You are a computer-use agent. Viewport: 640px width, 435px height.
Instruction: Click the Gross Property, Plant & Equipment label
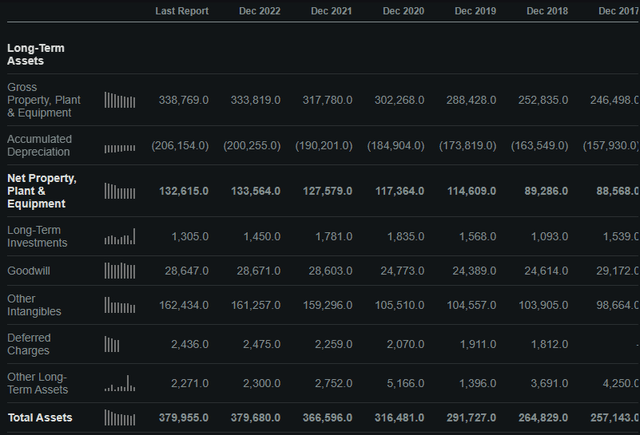[44, 100]
